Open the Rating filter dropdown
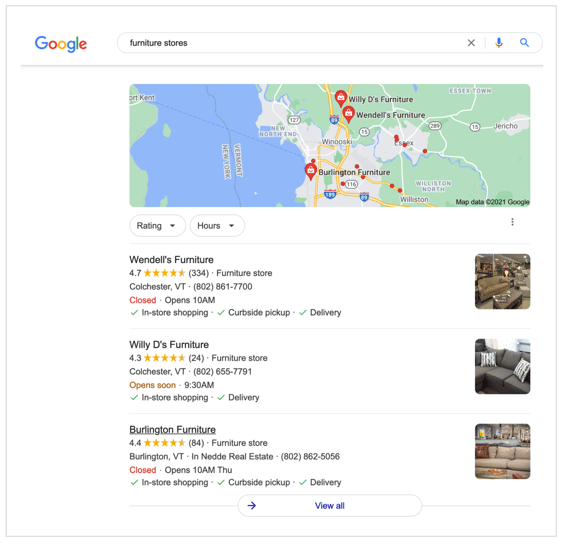Image resolution: width=562 pixels, height=544 pixels. [x=157, y=226]
